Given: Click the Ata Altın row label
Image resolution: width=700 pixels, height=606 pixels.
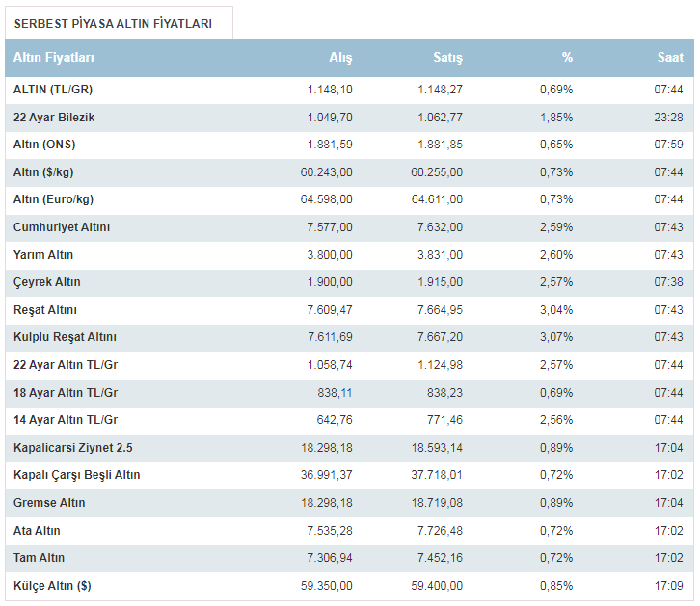Looking at the screenshot, I should pos(40,531).
